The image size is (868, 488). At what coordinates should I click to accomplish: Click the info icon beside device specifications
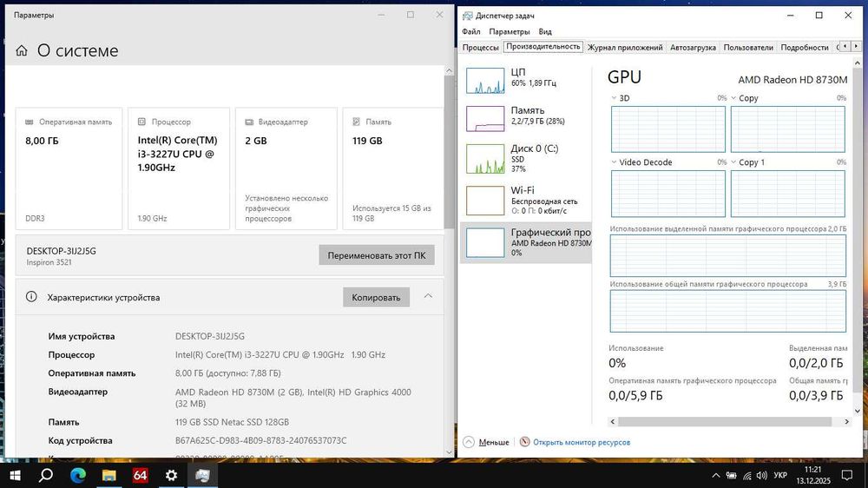coord(31,297)
